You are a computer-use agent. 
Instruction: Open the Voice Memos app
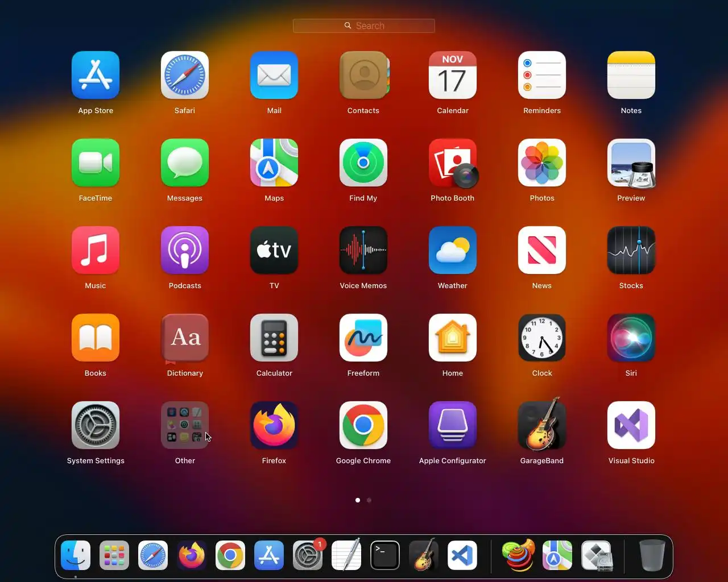(363, 250)
